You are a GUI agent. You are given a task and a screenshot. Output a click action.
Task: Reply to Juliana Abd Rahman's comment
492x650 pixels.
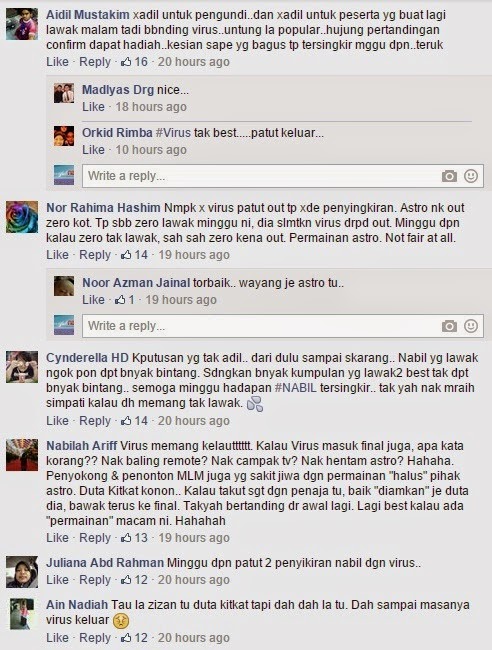tap(95, 580)
